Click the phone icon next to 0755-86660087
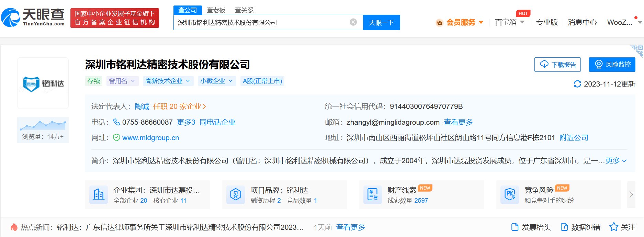 tap(117, 122)
